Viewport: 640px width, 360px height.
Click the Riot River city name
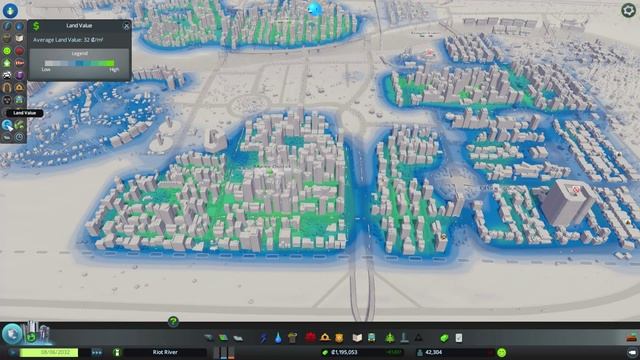165,352
